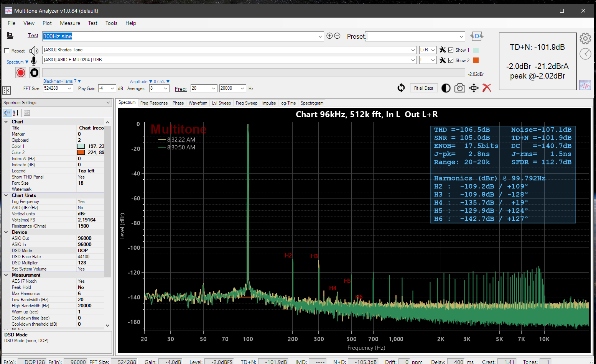Click the tools icon on Khadas Tone row
This screenshot has height=364, width=596.
point(443,50)
